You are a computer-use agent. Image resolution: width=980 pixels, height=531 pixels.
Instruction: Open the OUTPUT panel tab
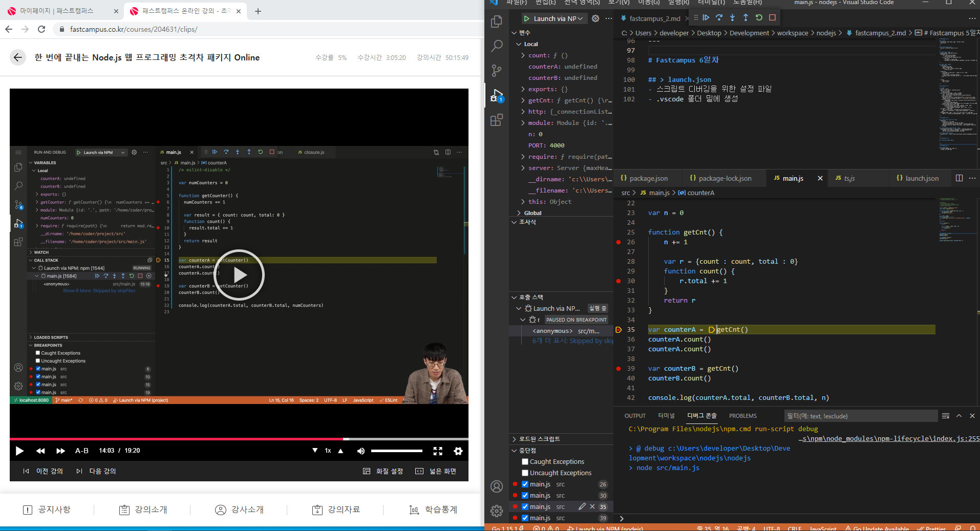(635, 416)
